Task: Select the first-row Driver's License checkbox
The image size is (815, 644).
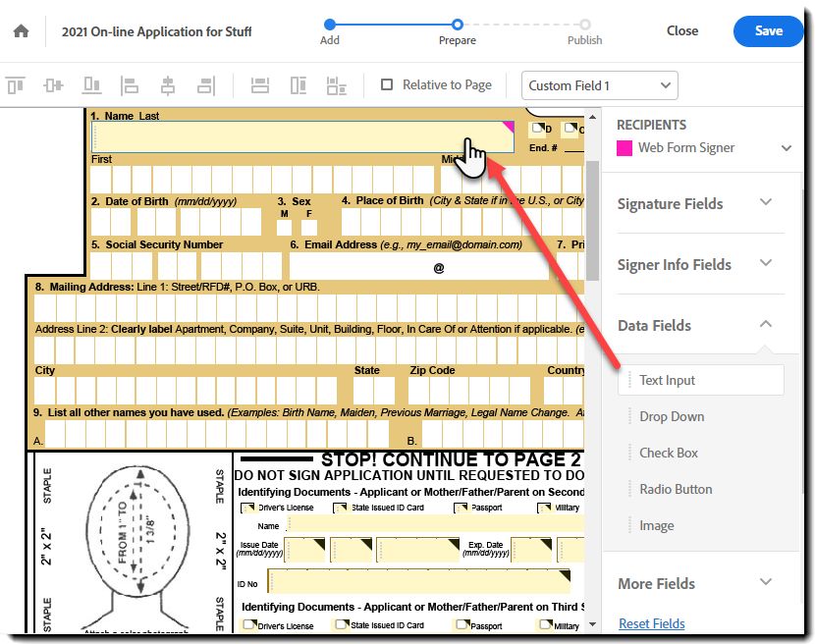Action: coord(248,507)
